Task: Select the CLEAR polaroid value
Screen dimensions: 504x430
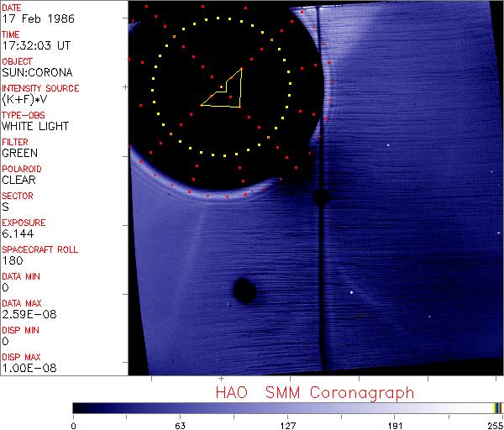Action: tap(18, 180)
